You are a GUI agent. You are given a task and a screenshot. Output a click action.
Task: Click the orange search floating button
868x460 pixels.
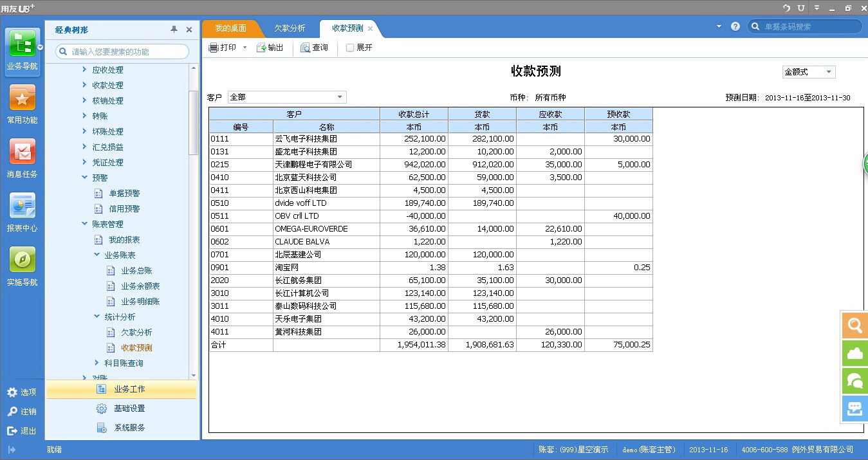click(x=855, y=326)
